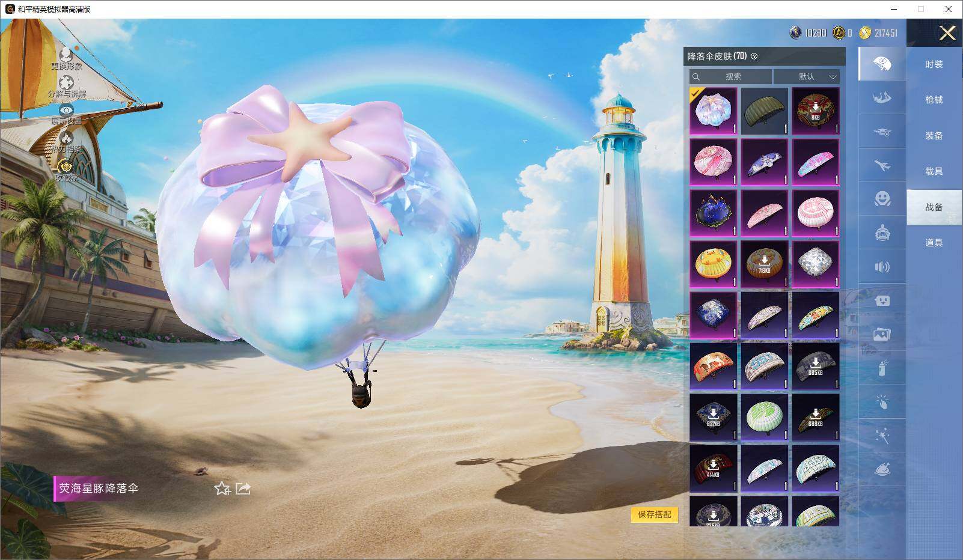Open the roast chicken category icon

pyautogui.click(x=882, y=470)
